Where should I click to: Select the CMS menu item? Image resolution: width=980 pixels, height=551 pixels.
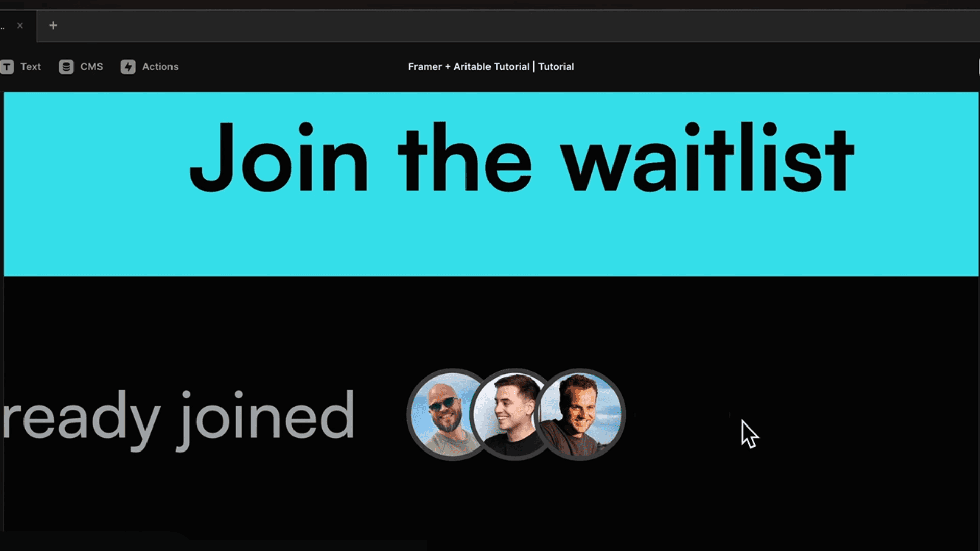[82, 67]
